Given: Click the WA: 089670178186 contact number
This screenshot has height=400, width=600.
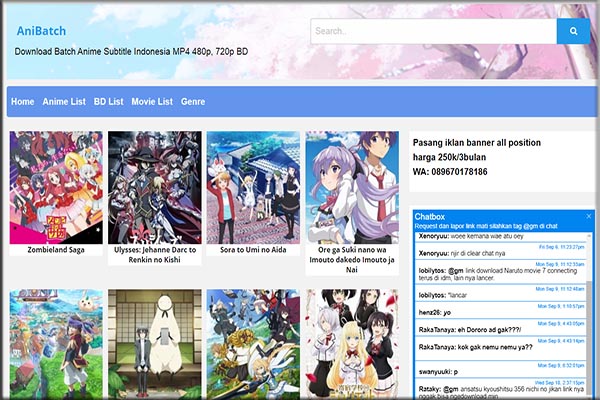Looking at the screenshot, I should (450, 172).
